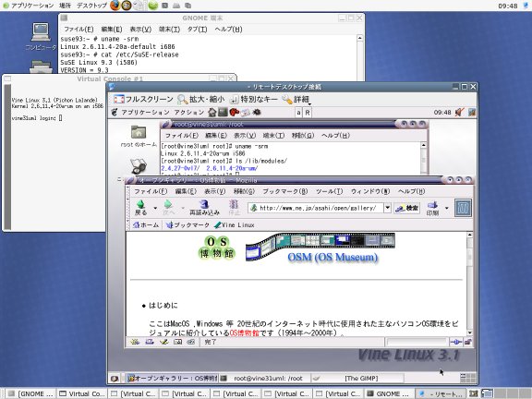Screen dimensions: 532x399
Task: Click the 'a' input method indicator
Action: (298, 113)
